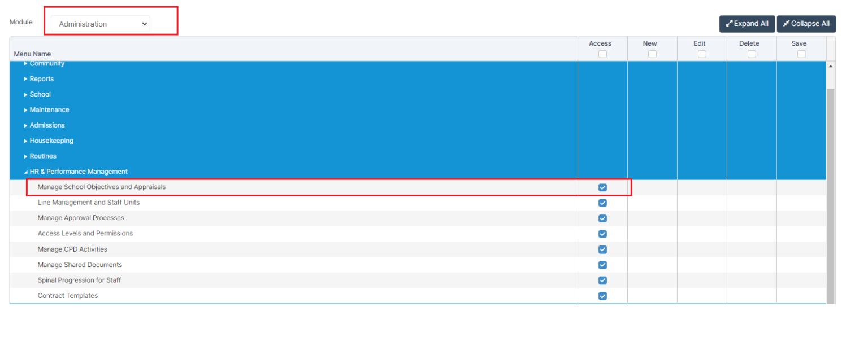This screenshot has height=342, width=868.
Task: Click the Collapse All button
Action: coord(806,24)
